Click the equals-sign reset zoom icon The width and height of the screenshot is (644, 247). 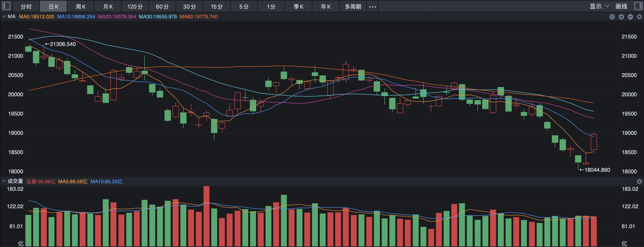(x=612, y=17)
